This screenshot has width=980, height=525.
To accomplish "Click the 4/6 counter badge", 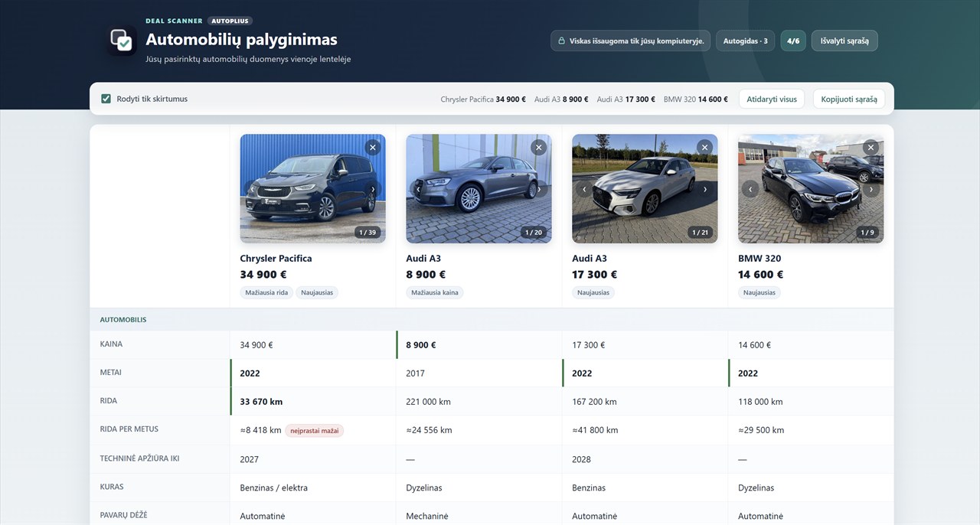I will 793,41.
